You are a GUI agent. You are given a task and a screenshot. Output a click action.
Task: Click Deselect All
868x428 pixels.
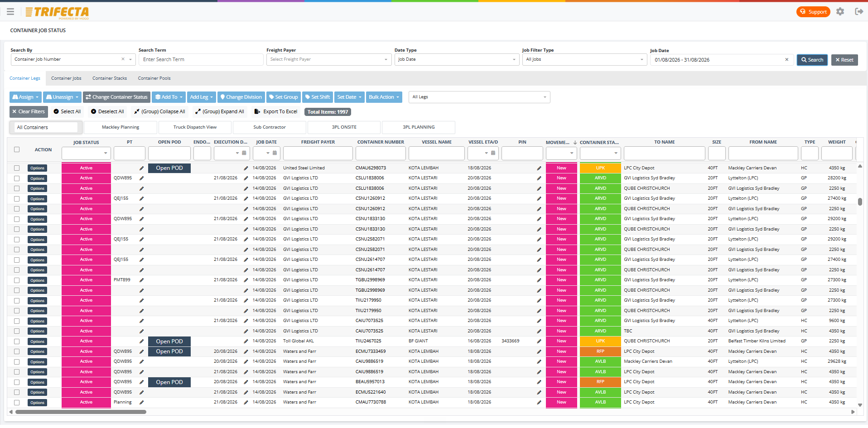[107, 111]
